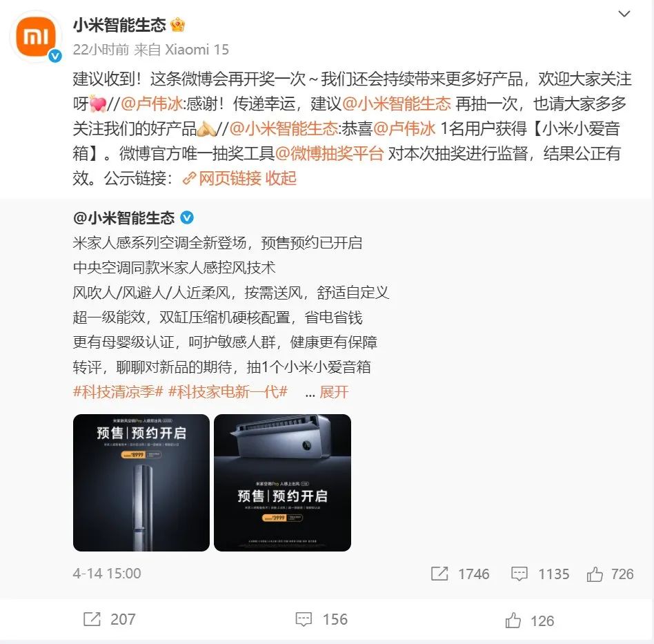Image resolution: width=654 pixels, height=644 pixels.
Task: View the tower air conditioner presale image
Action: [x=141, y=482]
